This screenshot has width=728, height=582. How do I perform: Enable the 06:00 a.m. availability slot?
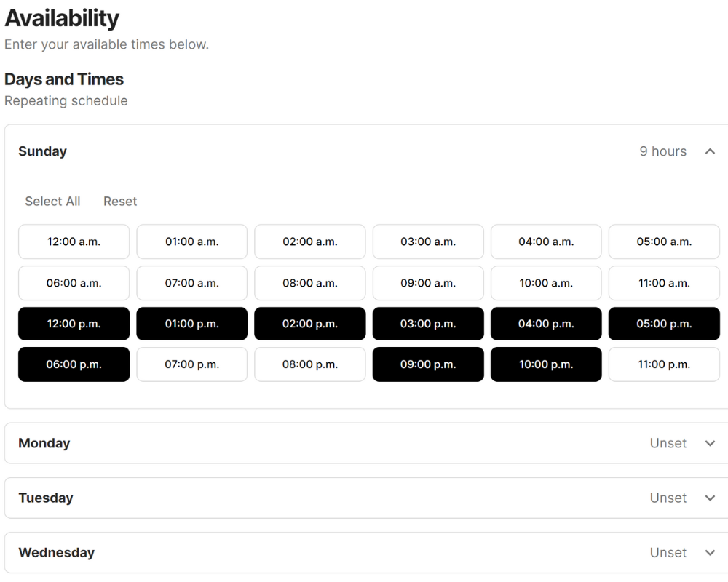point(74,283)
